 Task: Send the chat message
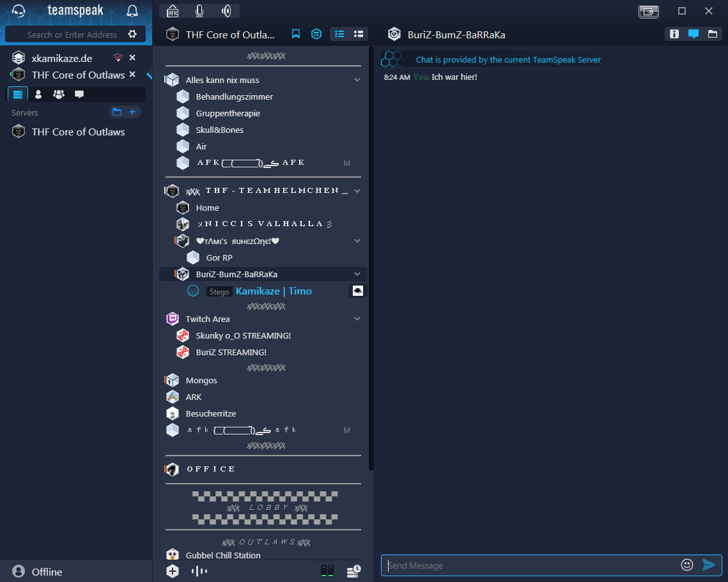click(x=709, y=565)
